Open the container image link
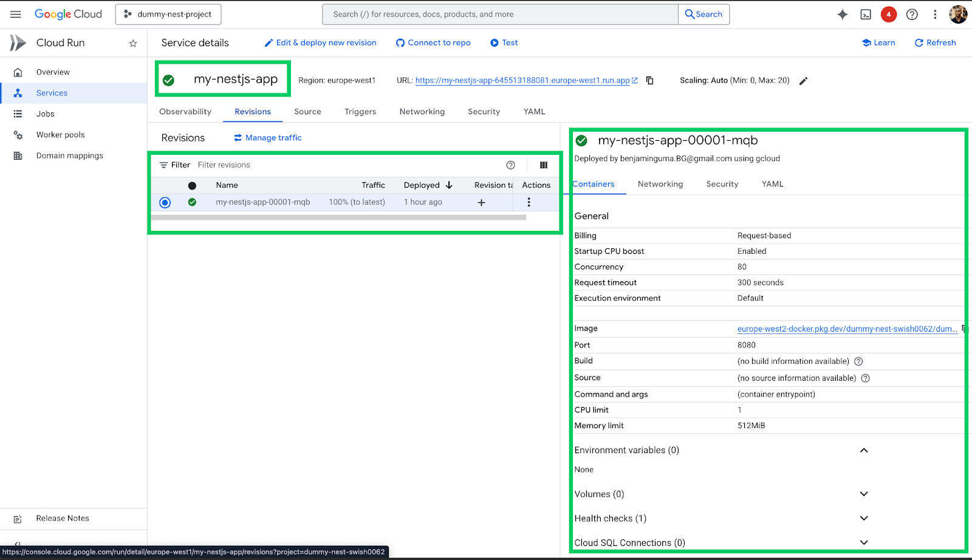972x560 pixels. click(x=847, y=329)
